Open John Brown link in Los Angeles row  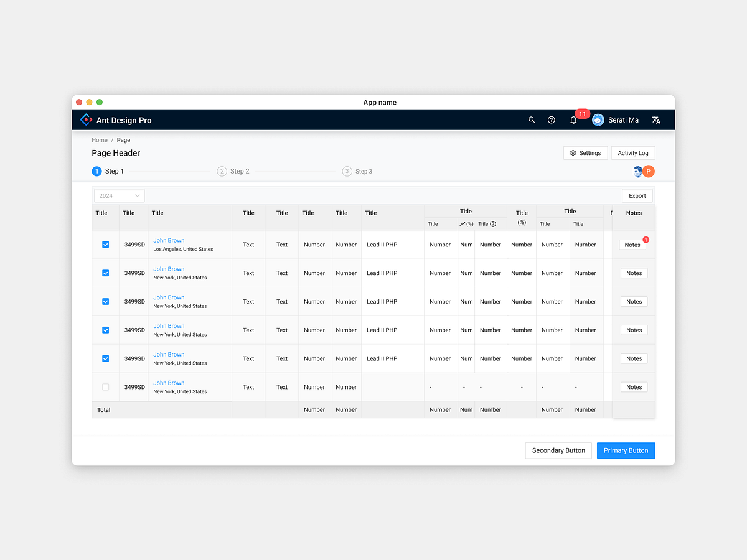point(169,240)
